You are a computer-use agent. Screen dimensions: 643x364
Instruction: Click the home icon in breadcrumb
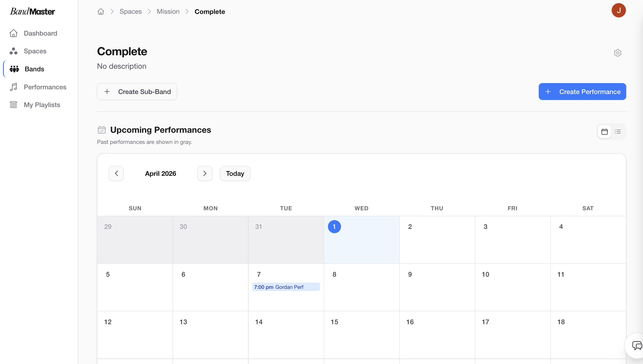click(101, 12)
